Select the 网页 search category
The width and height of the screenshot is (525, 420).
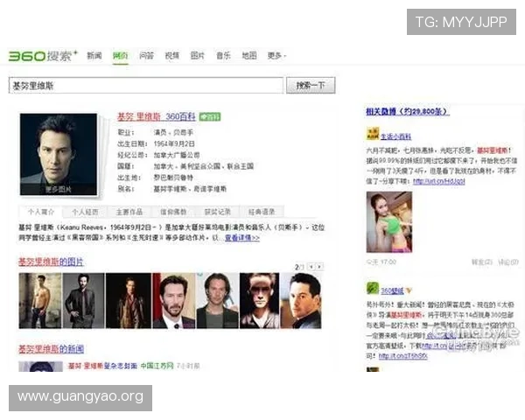point(120,55)
